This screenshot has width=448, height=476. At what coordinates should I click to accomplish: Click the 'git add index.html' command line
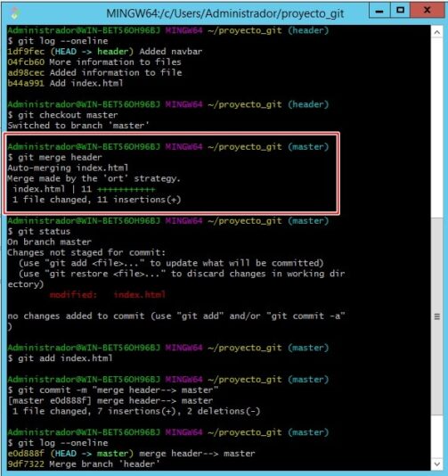pos(60,358)
